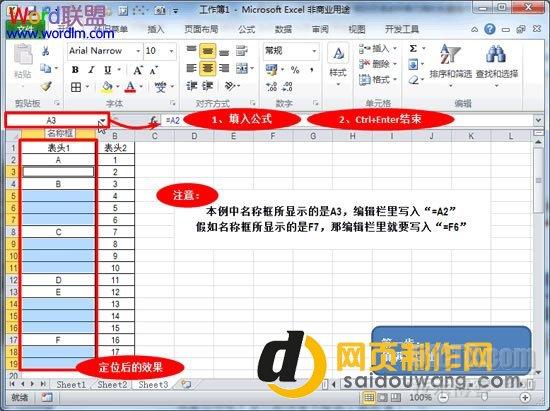
Task: Open the 视图 ribbon tab
Action: click(357, 29)
